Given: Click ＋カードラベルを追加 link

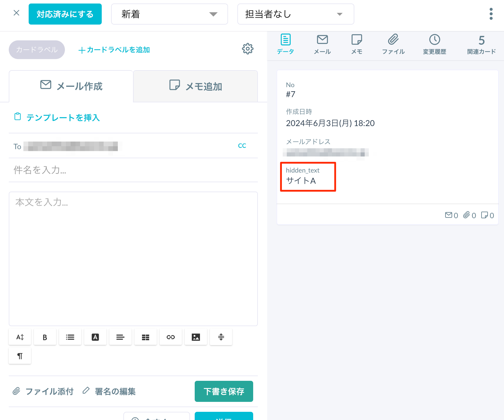Looking at the screenshot, I should coord(114,50).
